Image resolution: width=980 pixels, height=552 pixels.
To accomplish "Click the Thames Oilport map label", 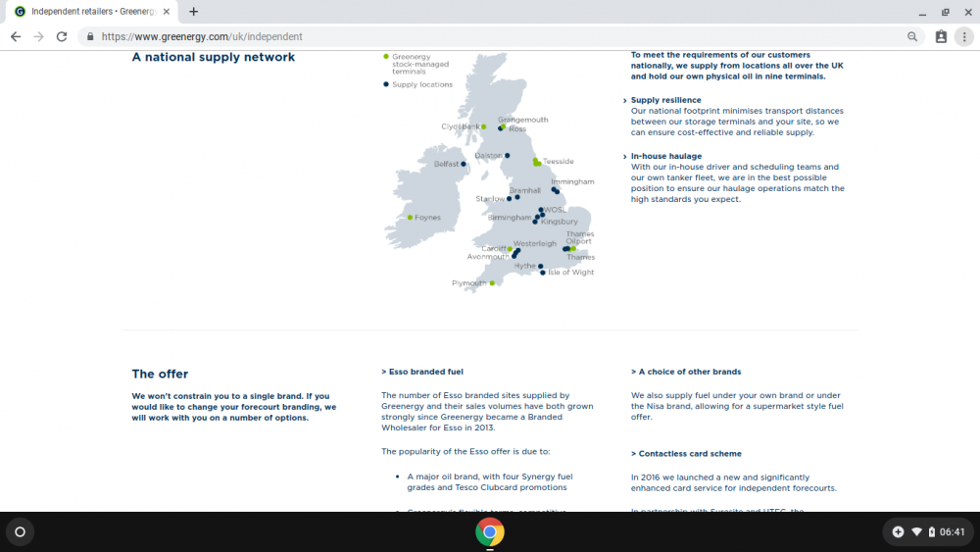I will 579,237.
